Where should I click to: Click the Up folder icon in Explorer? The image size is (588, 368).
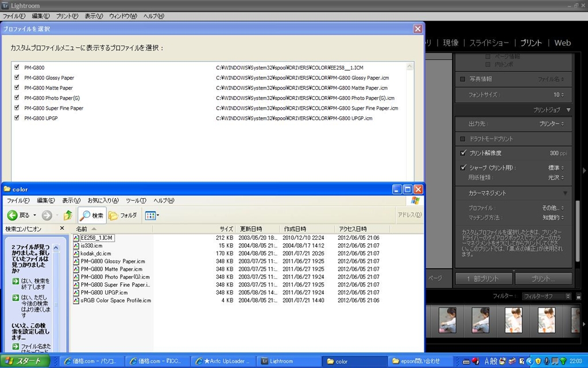pos(68,215)
